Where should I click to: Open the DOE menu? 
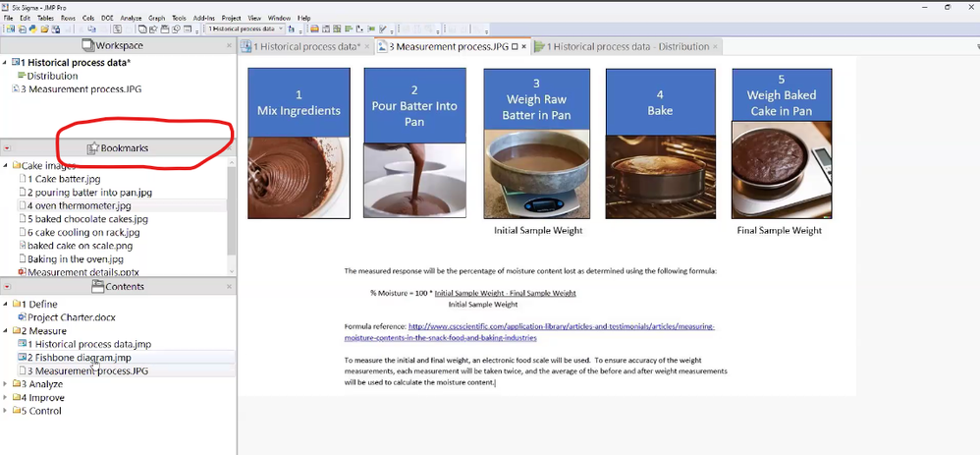105,18
